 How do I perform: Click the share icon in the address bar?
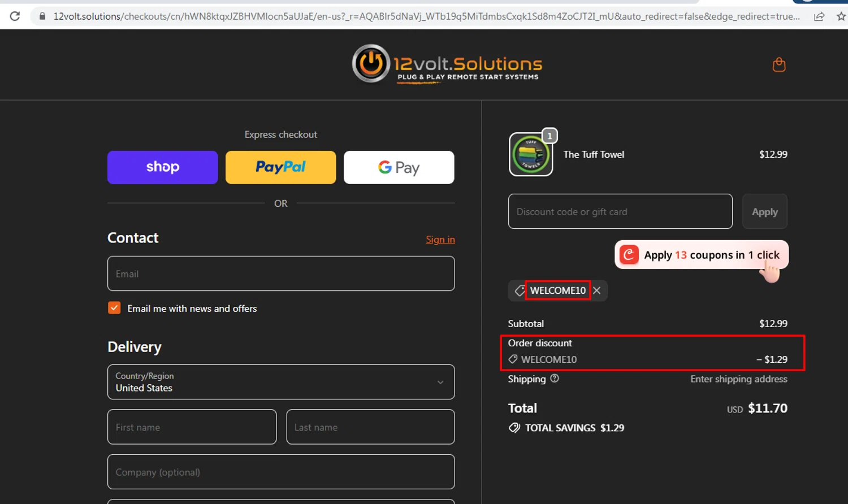[x=819, y=16]
